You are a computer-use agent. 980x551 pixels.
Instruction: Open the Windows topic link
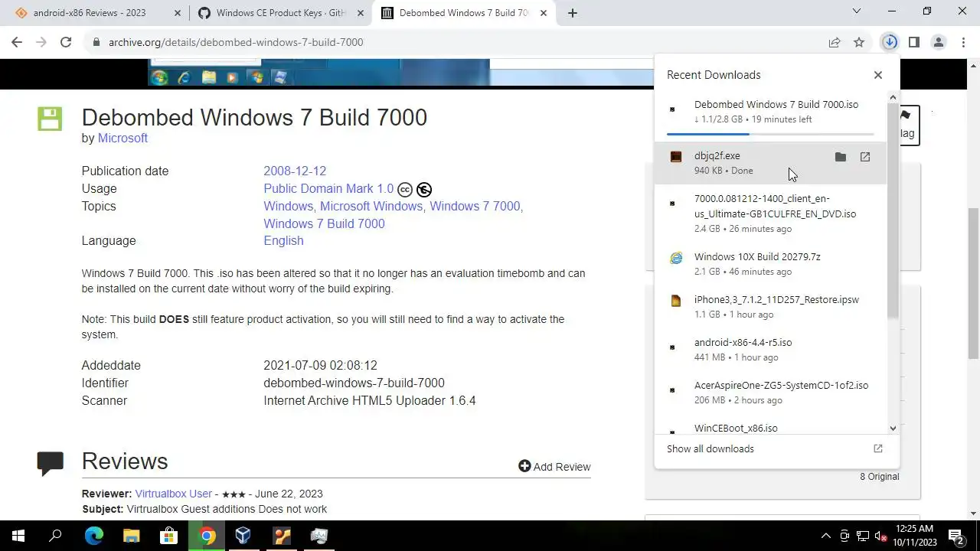point(288,206)
